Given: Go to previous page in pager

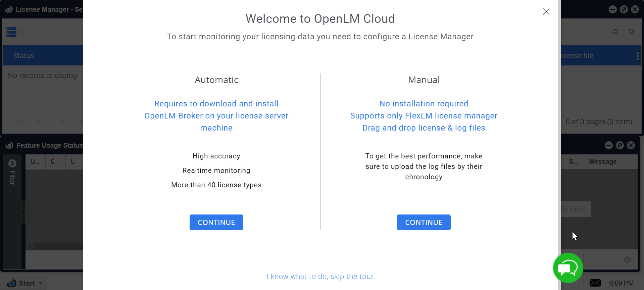Looking at the screenshot, I should tap(39, 122).
